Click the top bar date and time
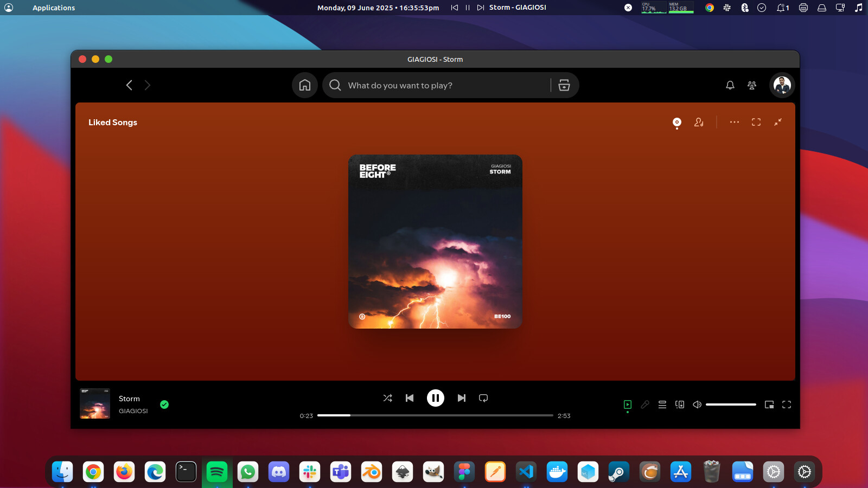The image size is (868, 488). point(378,8)
